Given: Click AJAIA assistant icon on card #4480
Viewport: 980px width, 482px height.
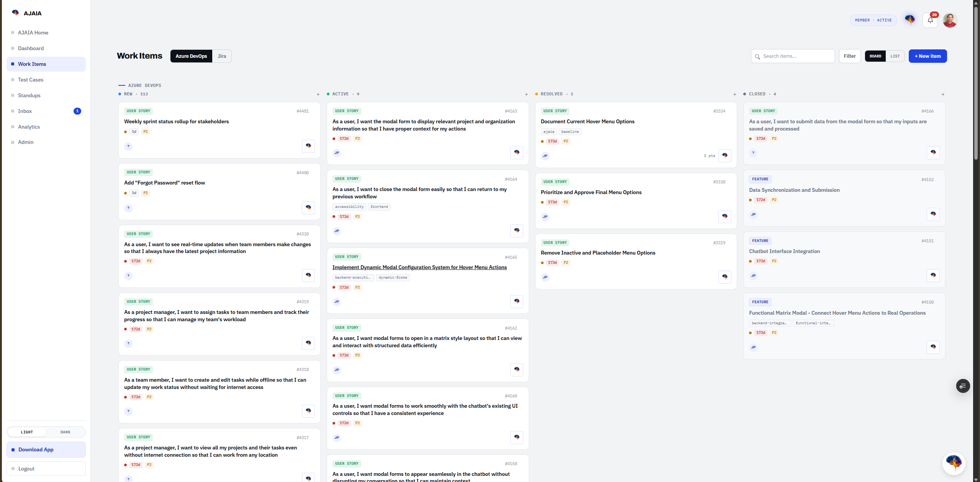Looking at the screenshot, I should coord(308,208).
